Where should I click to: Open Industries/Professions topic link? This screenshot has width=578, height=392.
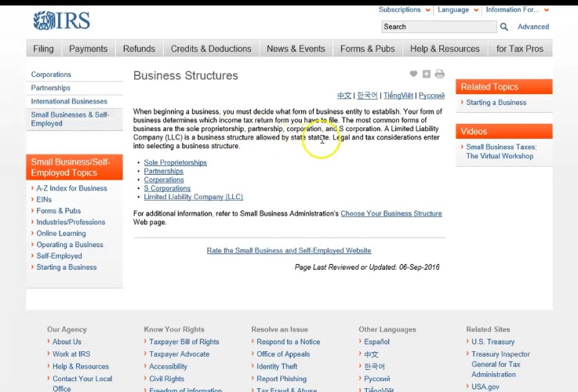[x=71, y=222]
